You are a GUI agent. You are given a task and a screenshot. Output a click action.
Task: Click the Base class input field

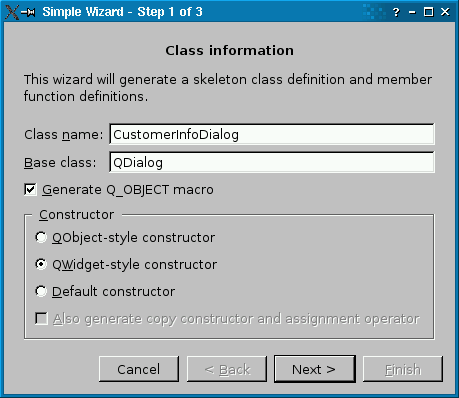(272, 162)
